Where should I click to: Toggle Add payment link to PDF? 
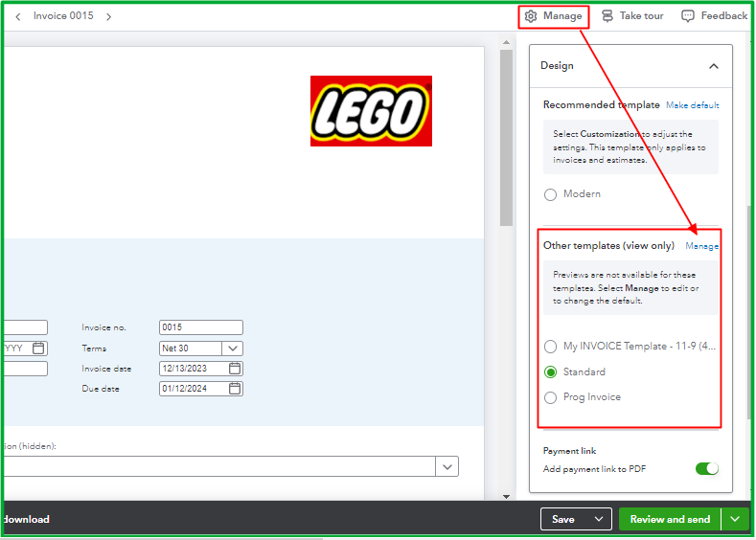[707, 469]
